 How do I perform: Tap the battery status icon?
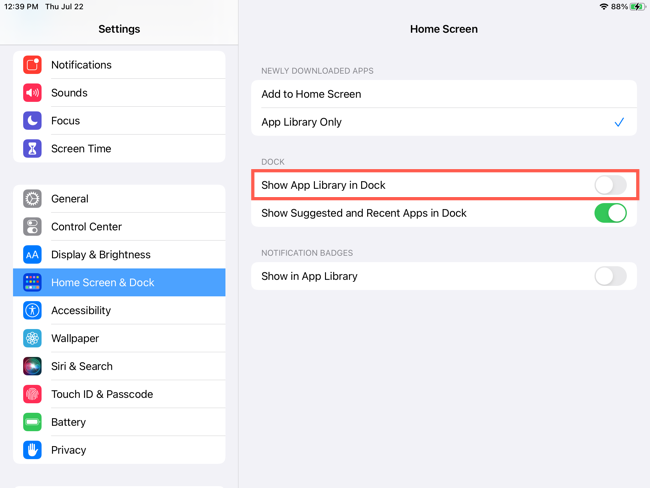click(x=636, y=7)
